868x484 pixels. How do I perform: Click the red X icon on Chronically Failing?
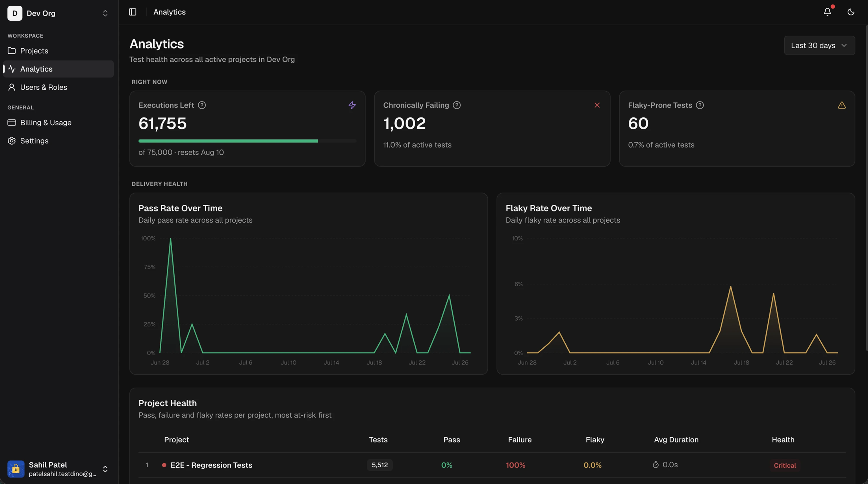click(x=597, y=105)
